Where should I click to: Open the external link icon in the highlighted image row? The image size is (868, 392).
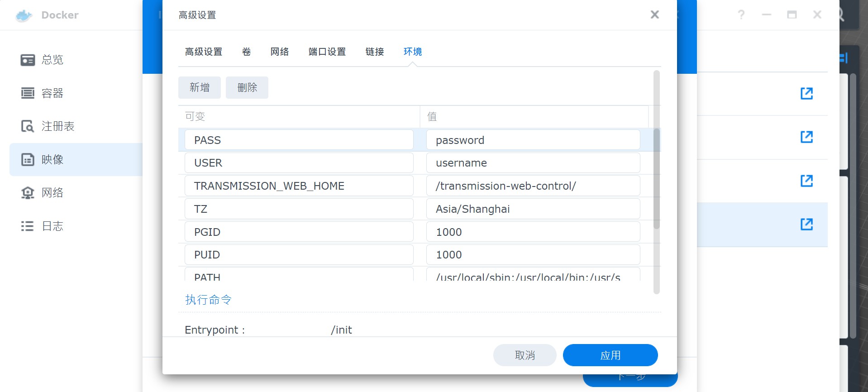806,224
